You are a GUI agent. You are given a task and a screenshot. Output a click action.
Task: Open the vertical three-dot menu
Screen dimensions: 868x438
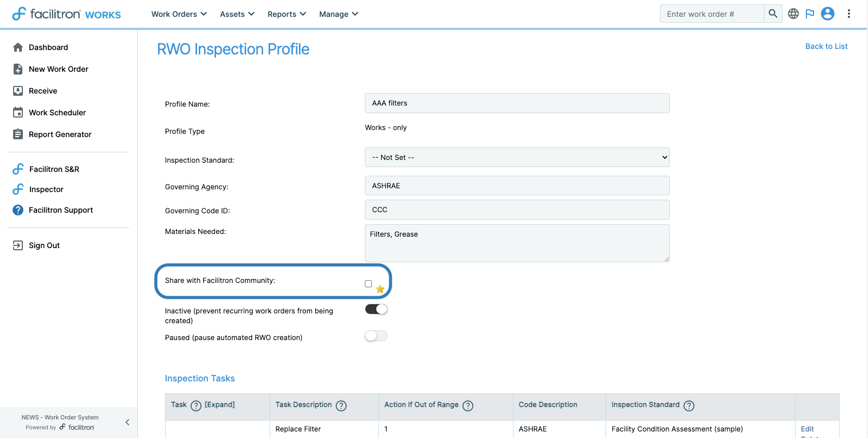[x=849, y=14]
